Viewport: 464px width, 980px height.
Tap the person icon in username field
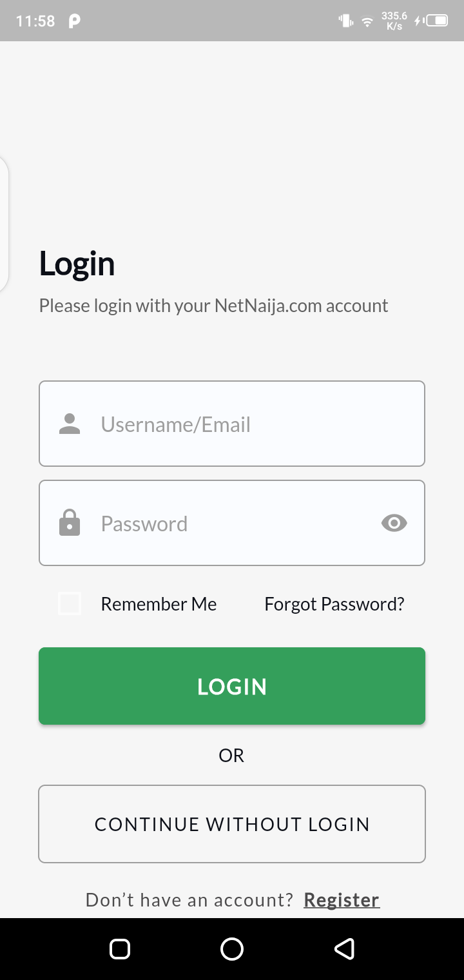(x=70, y=424)
